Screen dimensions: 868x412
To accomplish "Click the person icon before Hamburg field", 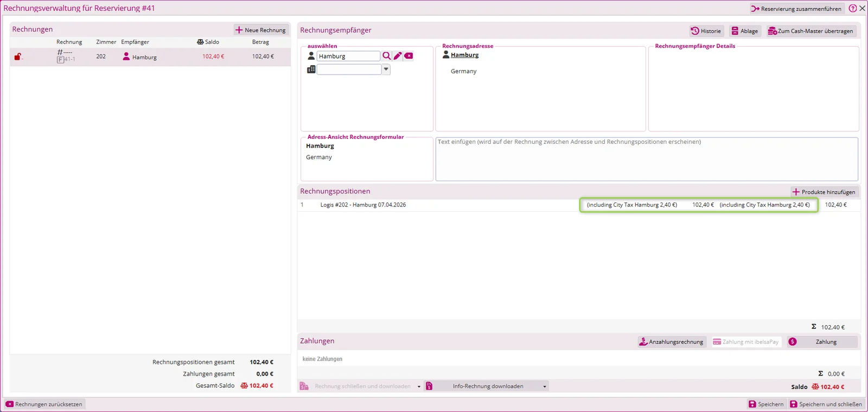I will coord(311,56).
